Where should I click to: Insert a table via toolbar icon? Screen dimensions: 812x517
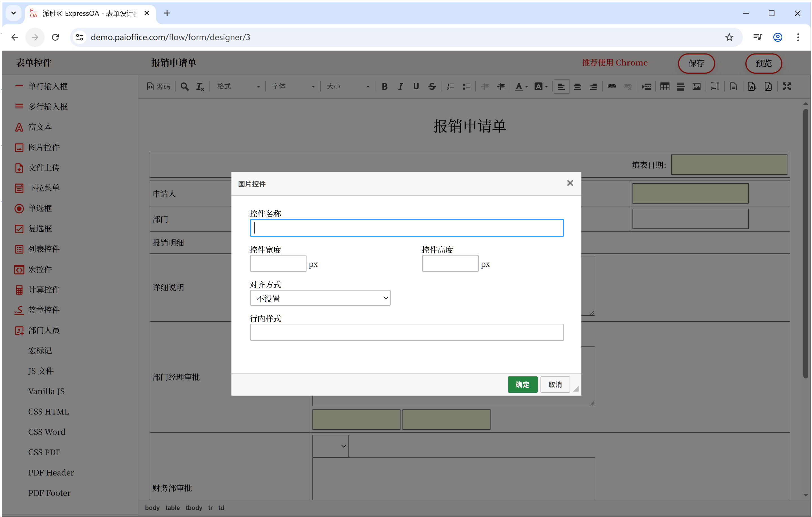pyautogui.click(x=665, y=87)
